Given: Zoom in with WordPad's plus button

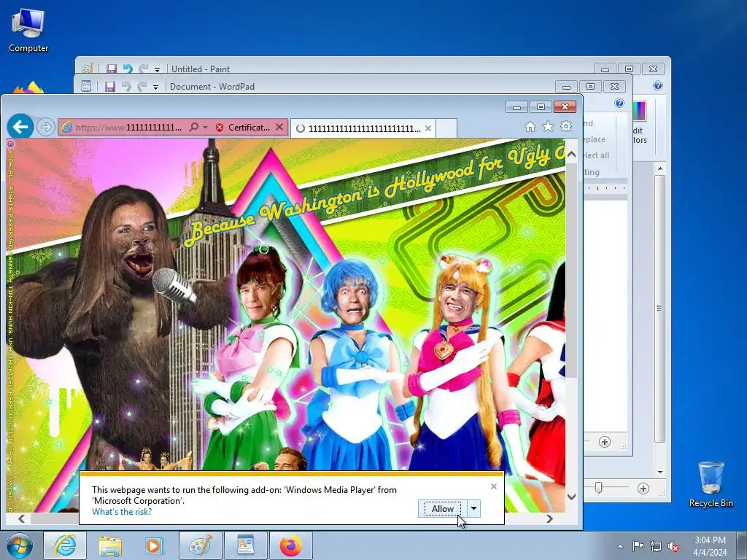Looking at the screenshot, I should pyautogui.click(x=605, y=442).
